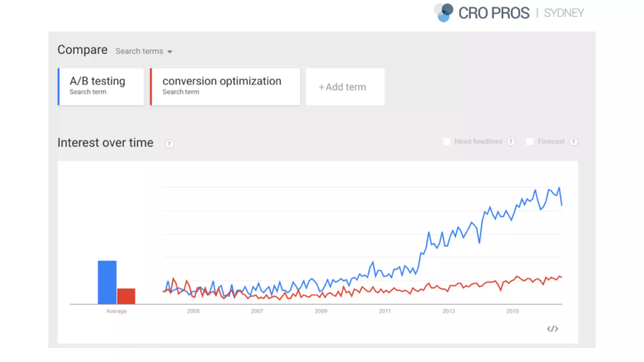Click the CRO PROS circular logo icon
Image resolution: width=644 pixels, height=362 pixels.
click(x=444, y=13)
